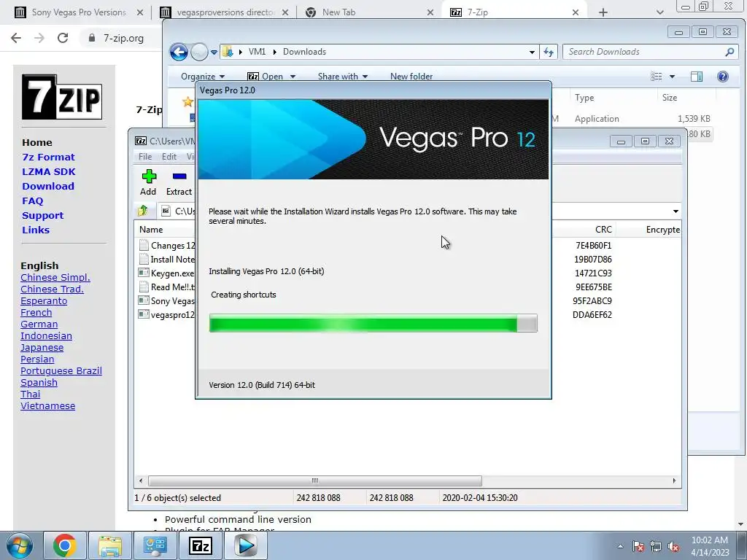
Task: Toggle the Explorer preview pane
Action: point(697,76)
